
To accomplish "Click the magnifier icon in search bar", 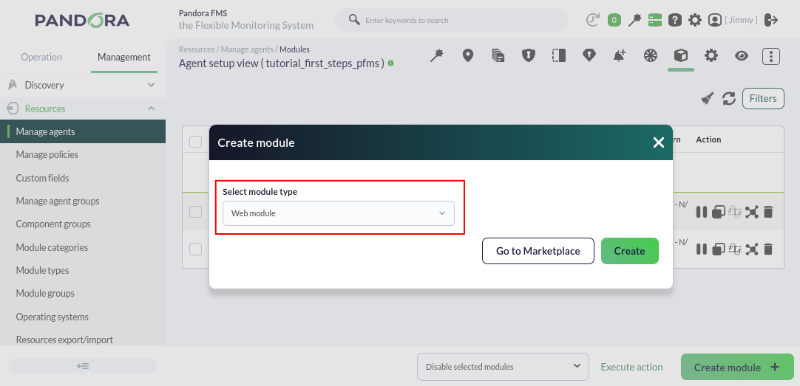I will [x=354, y=20].
